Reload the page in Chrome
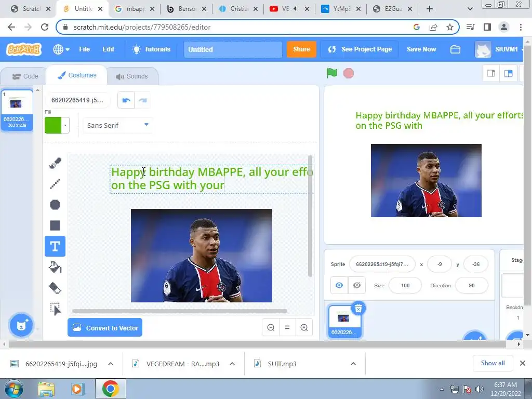This screenshot has height=399, width=532. point(45,27)
